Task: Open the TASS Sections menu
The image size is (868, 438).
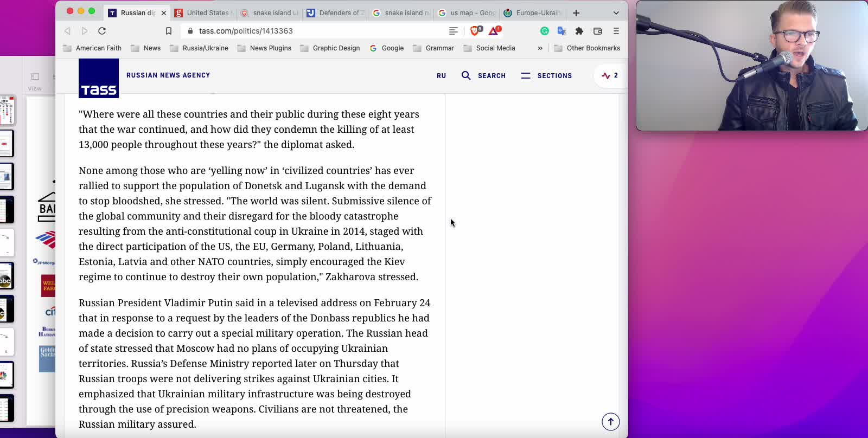Action: point(546,76)
